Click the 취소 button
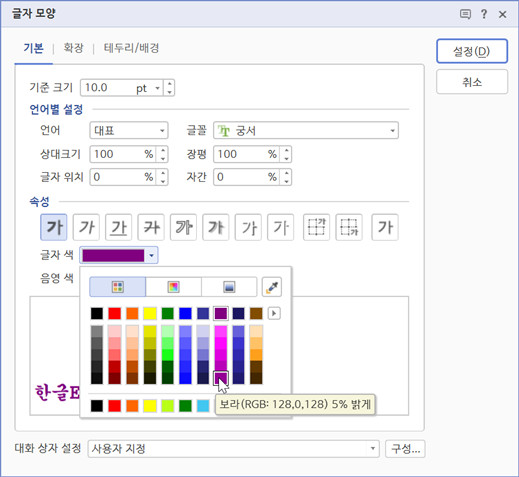The image size is (519, 477). pos(472,82)
